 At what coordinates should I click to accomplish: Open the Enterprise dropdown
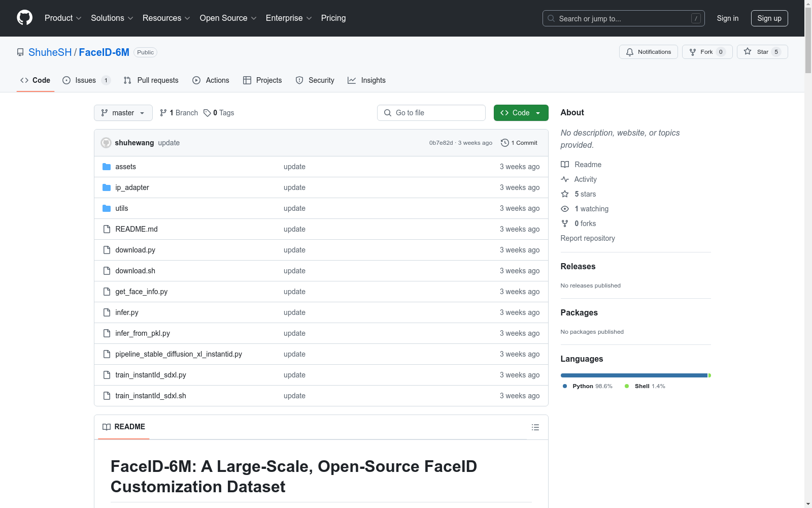coord(289,18)
